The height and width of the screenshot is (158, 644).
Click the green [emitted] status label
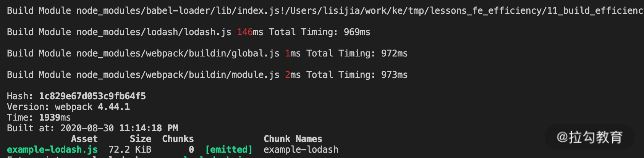tap(229, 150)
